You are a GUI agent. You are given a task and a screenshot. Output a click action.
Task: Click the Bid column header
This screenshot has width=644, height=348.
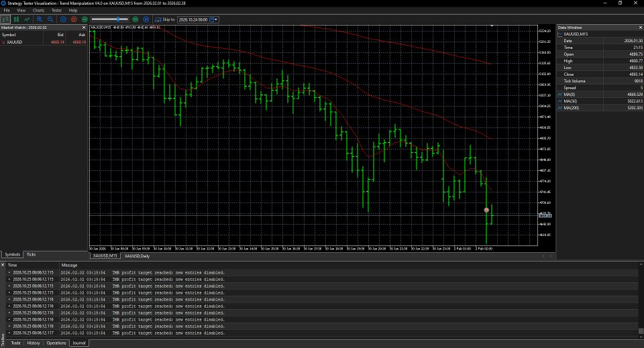pos(54,35)
